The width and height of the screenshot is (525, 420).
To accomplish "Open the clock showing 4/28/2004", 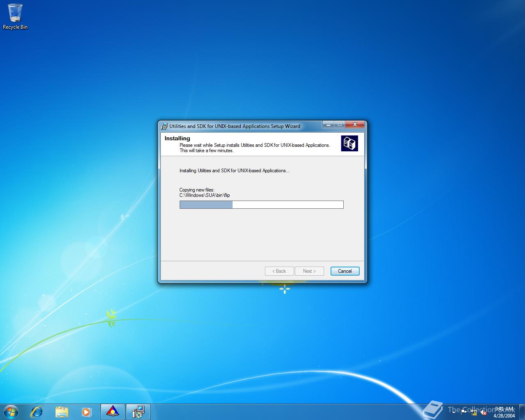I will 504,412.
